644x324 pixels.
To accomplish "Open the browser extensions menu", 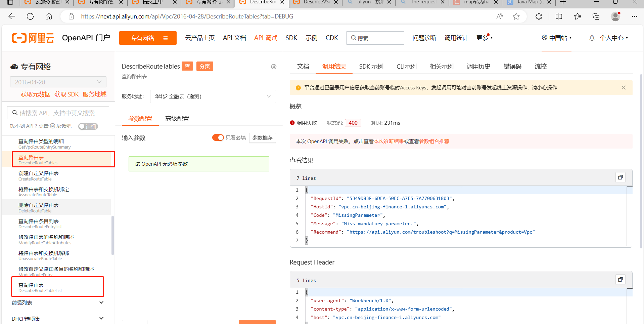I will 539,16.
